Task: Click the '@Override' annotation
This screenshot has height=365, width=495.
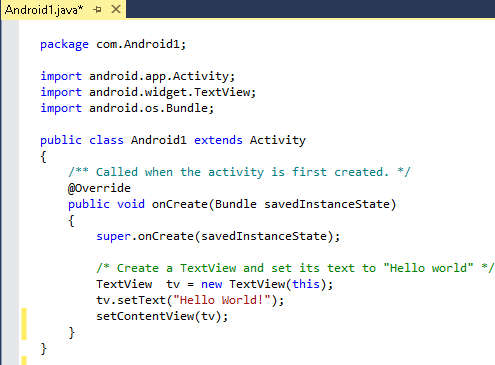Action: pyautogui.click(x=99, y=188)
